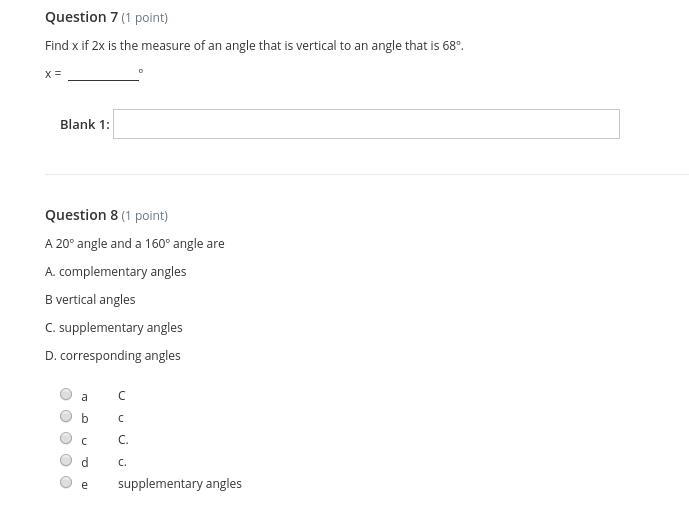Click into the Blank 1 text field
Screen dimensions: 689x530
click(366, 124)
